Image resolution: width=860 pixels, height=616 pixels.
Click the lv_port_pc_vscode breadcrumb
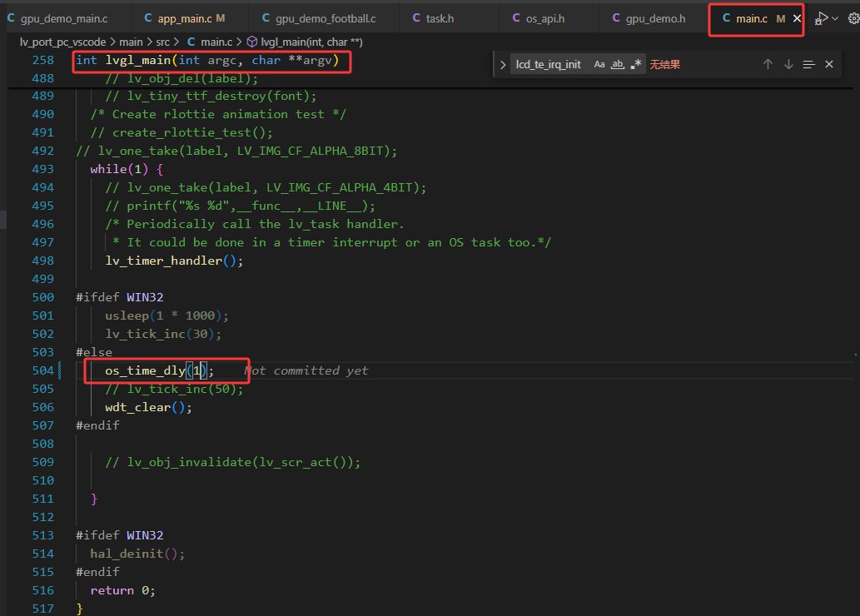[62, 42]
